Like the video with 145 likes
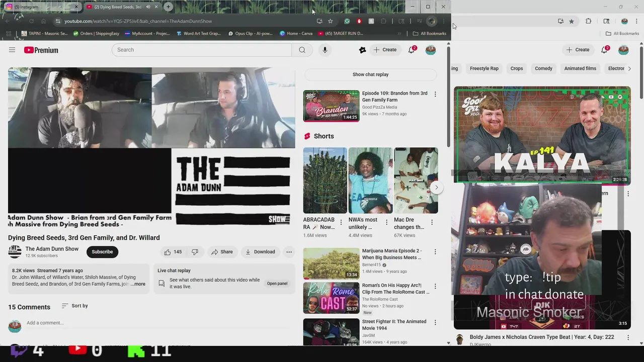 click(173, 252)
